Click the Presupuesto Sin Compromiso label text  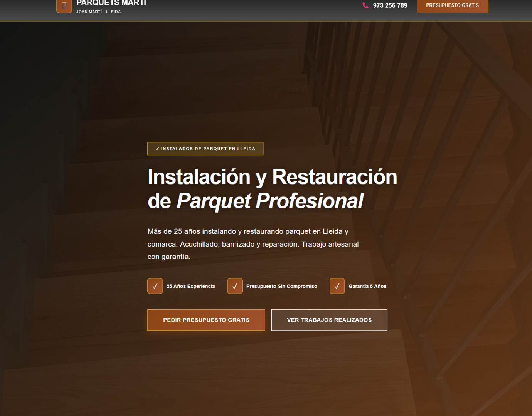(x=281, y=286)
